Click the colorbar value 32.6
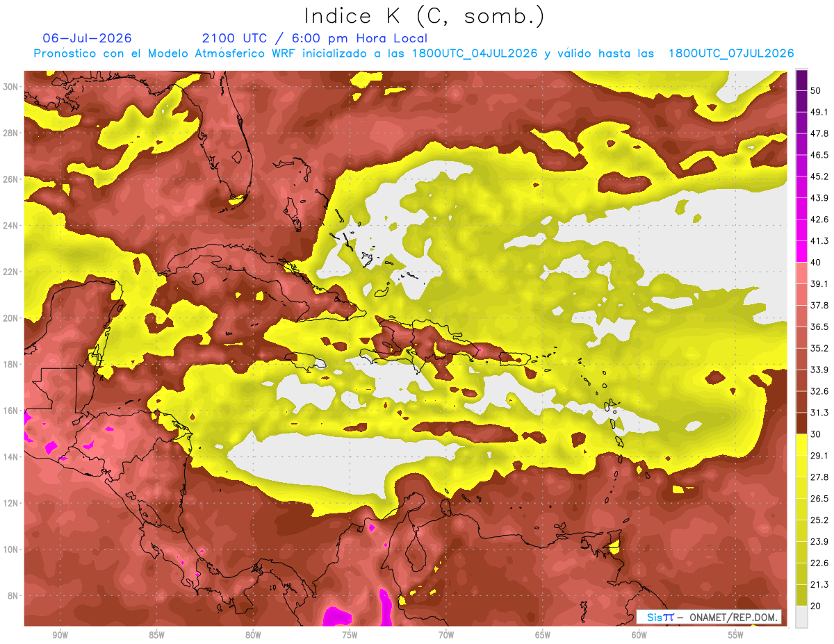This screenshot has width=834, height=644. pyautogui.click(x=819, y=391)
